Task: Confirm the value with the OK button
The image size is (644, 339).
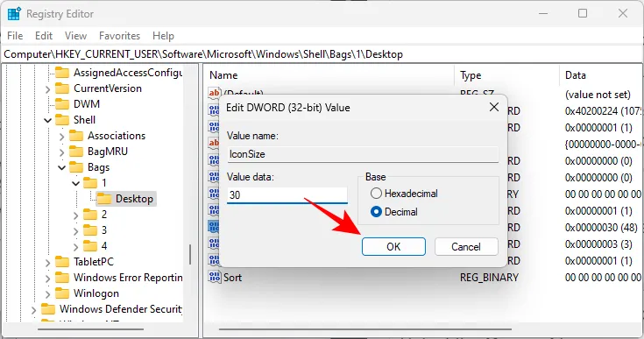Action: pyautogui.click(x=393, y=247)
